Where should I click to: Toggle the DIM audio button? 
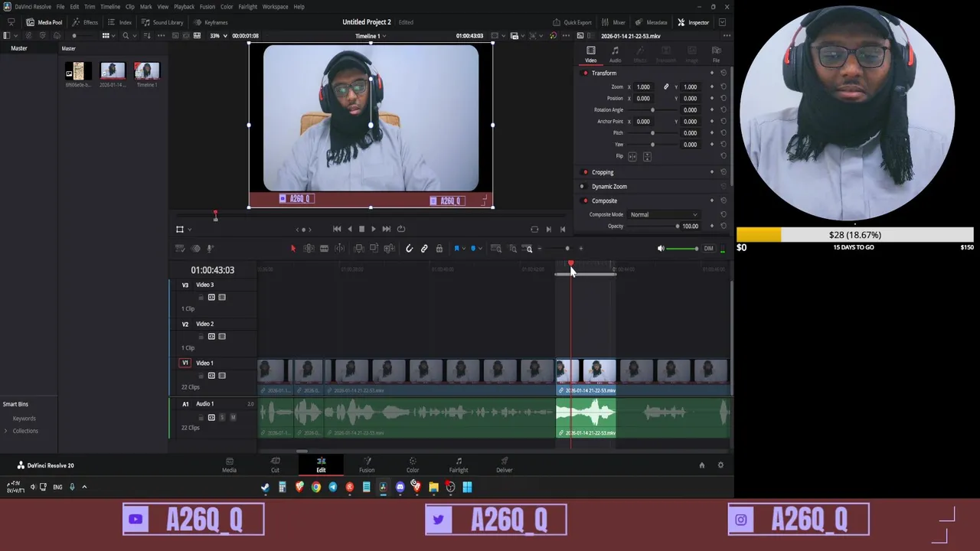(x=708, y=249)
